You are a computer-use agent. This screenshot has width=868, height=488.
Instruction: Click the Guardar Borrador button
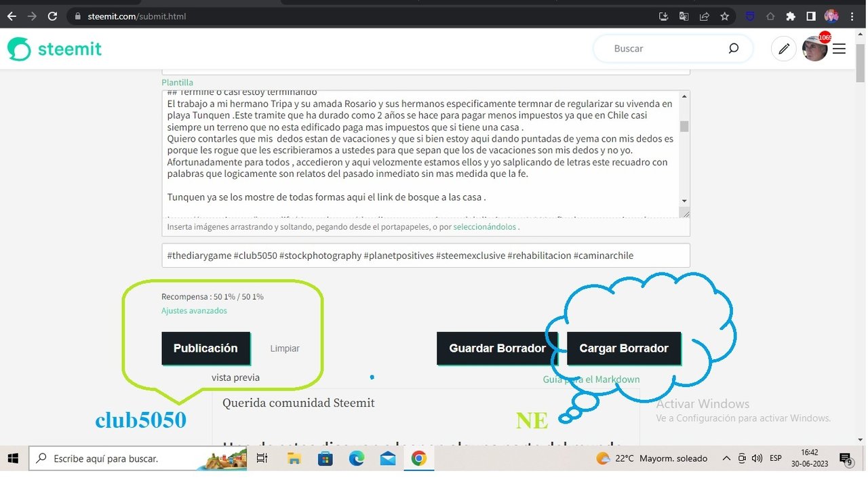[x=497, y=348]
